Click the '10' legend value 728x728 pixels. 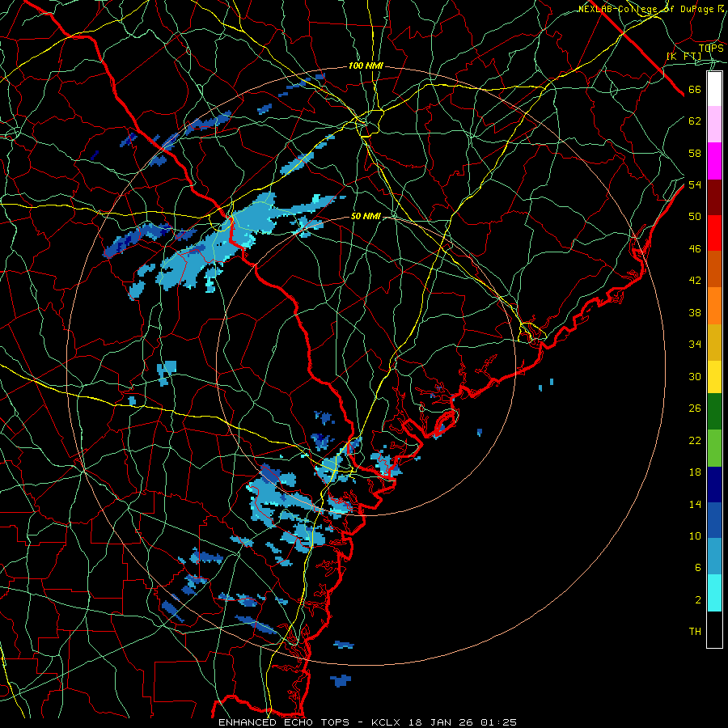point(695,535)
